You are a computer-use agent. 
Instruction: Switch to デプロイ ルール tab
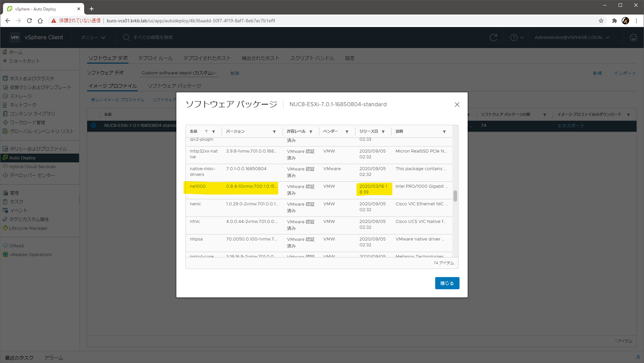pos(155,58)
